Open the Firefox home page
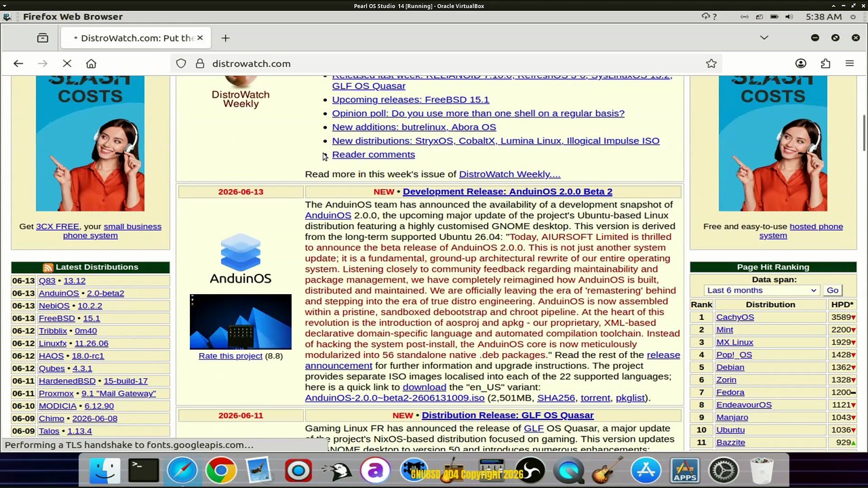Image resolution: width=868 pixels, height=488 pixels. [x=91, y=64]
